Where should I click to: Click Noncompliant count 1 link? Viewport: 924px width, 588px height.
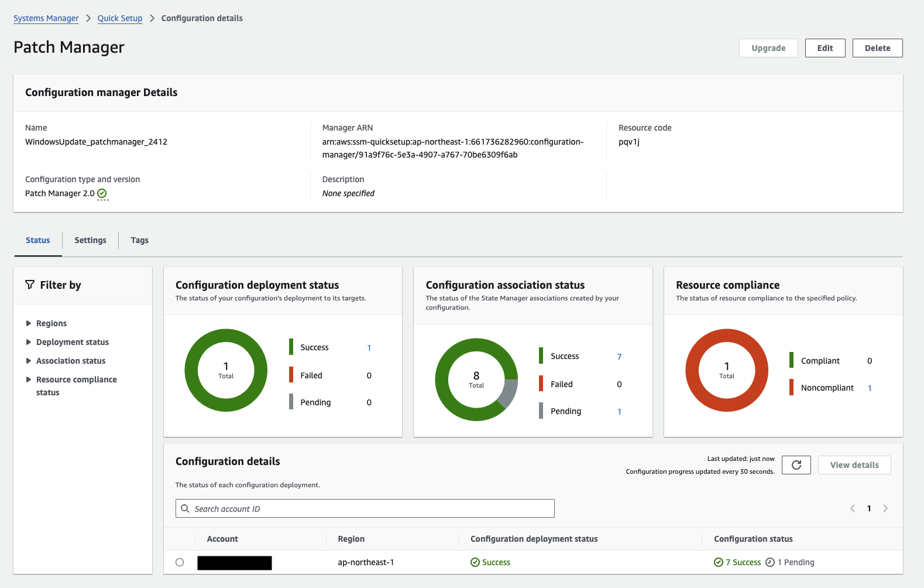(870, 388)
